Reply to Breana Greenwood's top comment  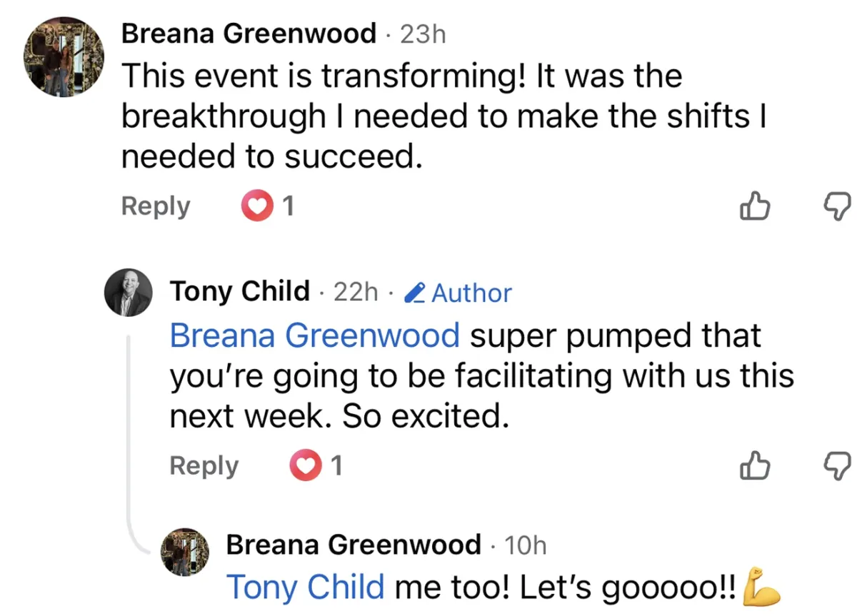156,206
